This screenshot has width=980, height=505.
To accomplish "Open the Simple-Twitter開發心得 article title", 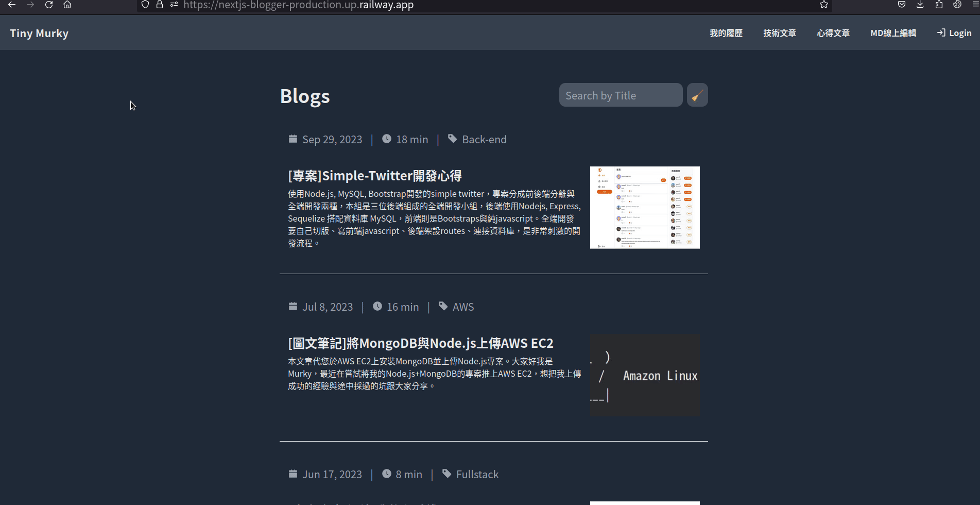I will click(375, 176).
